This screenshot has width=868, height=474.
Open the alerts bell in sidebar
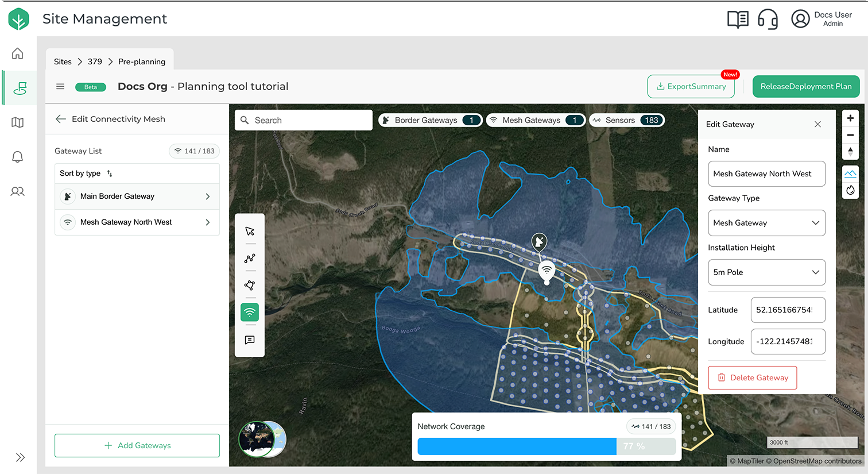pyautogui.click(x=18, y=157)
